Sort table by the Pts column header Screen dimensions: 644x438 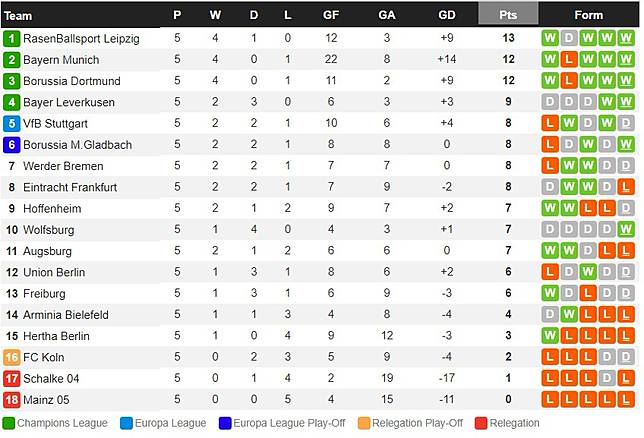point(508,14)
